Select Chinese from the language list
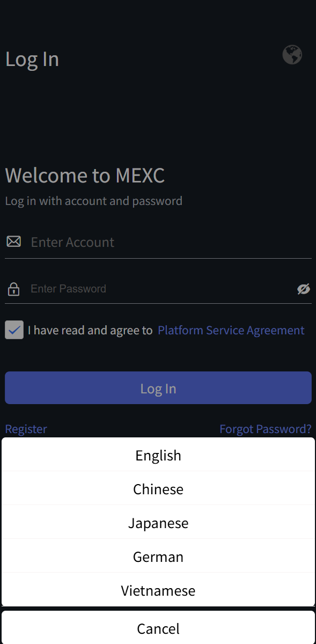 pyautogui.click(x=158, y=488)
